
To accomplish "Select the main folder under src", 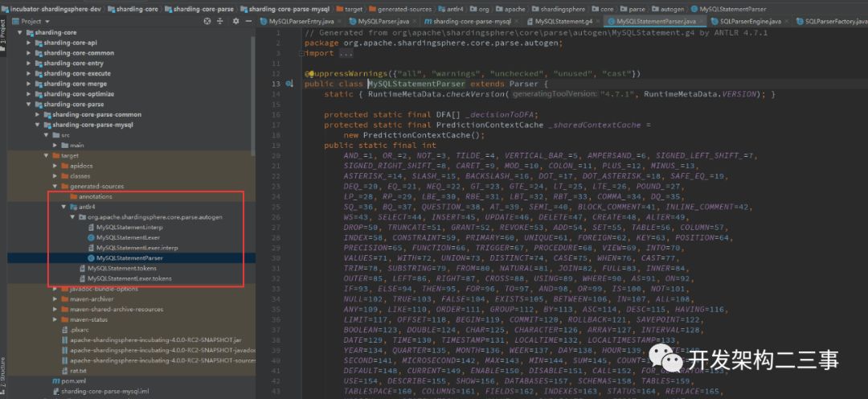I will (77, 145).
